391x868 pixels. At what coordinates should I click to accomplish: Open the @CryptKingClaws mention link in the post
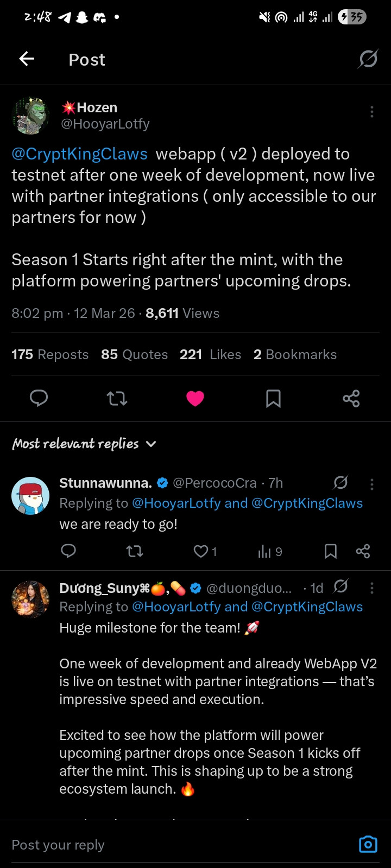tap(80, 154)
